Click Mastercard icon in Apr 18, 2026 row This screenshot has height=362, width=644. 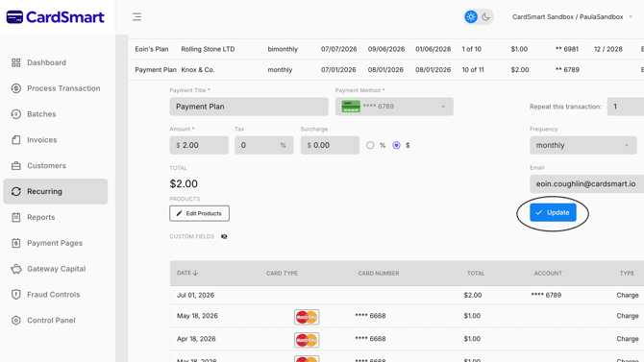pyautogui.click(x=307, y=340)
